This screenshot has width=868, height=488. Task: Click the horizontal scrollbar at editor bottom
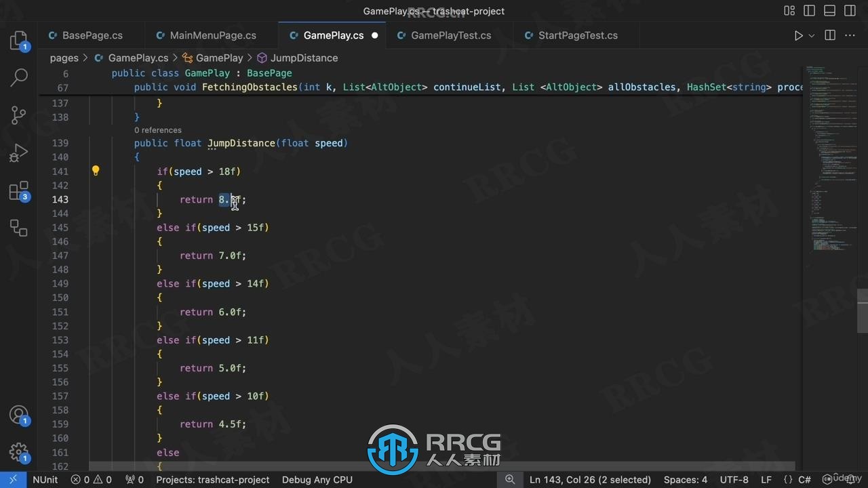[441, 466]
